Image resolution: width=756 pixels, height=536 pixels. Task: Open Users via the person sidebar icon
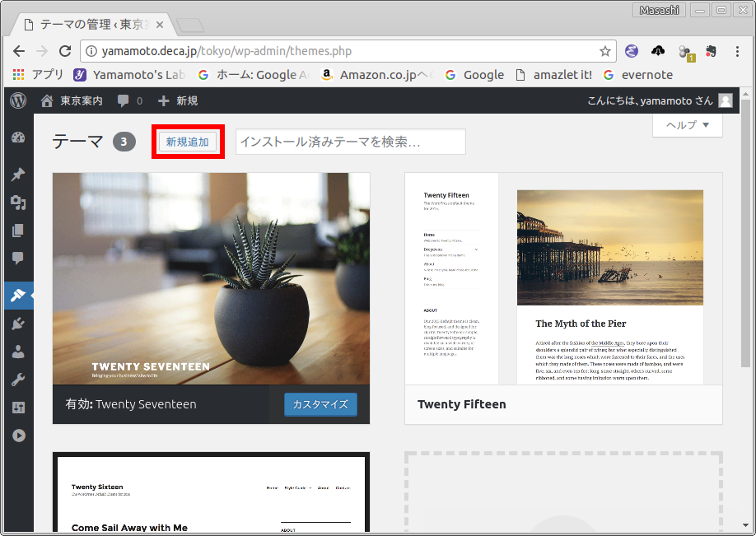click(17, 352)
